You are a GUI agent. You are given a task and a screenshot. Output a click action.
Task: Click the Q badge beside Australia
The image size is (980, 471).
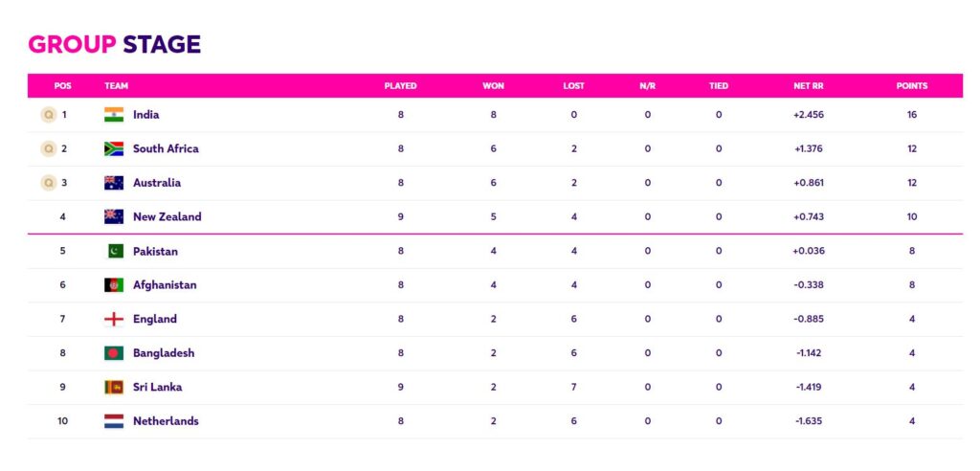click(48, 183)
